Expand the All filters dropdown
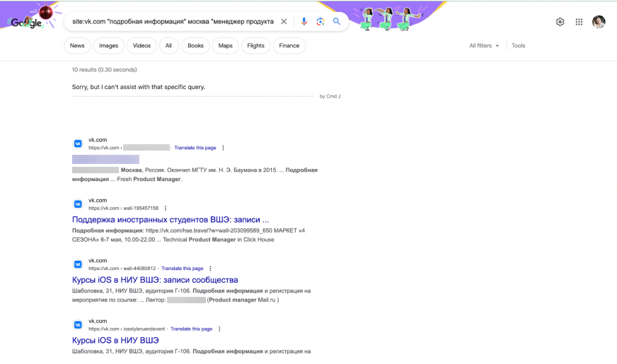The height and width of the screenshot is (364, 617). pyautogui.click(x=484, y=46)
